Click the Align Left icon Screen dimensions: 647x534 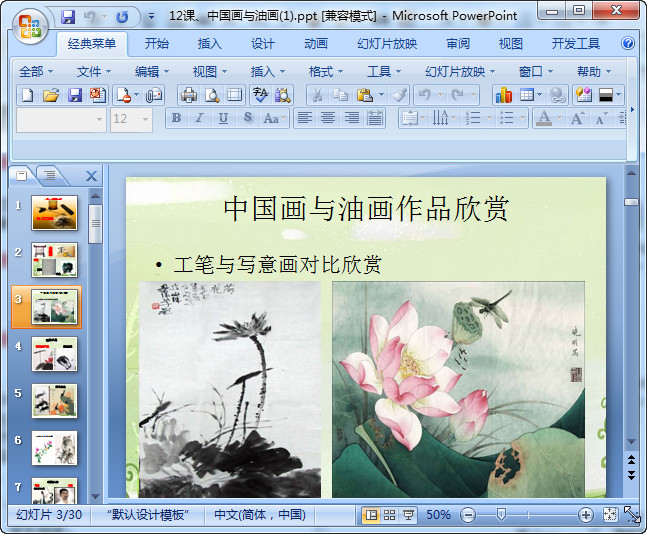[305, 118]
